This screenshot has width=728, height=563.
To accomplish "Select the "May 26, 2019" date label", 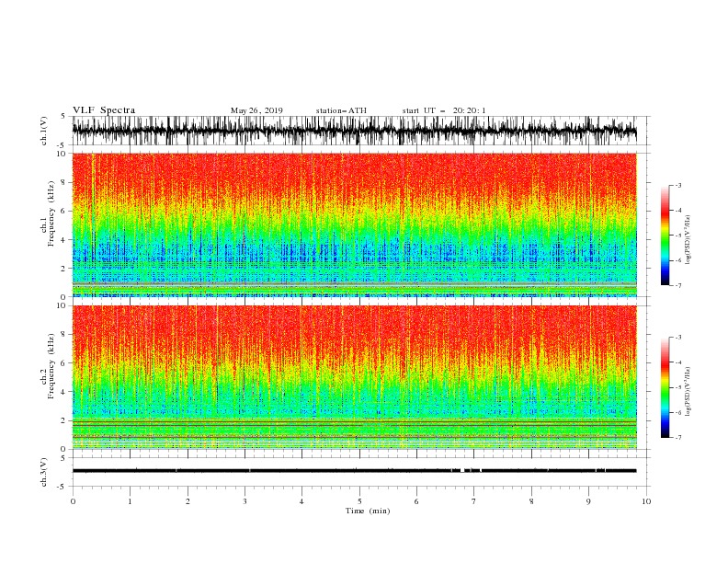I will [256, 110].
